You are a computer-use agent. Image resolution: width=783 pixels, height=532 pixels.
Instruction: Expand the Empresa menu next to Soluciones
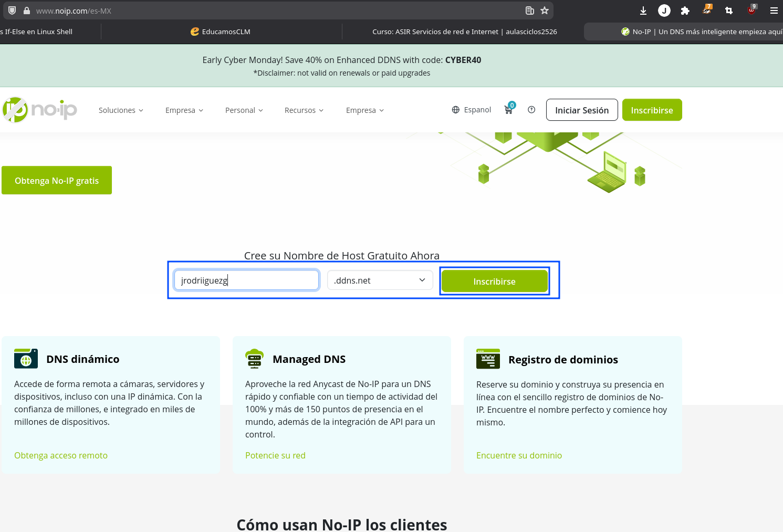pyautogui.click(x=184, y=110)
